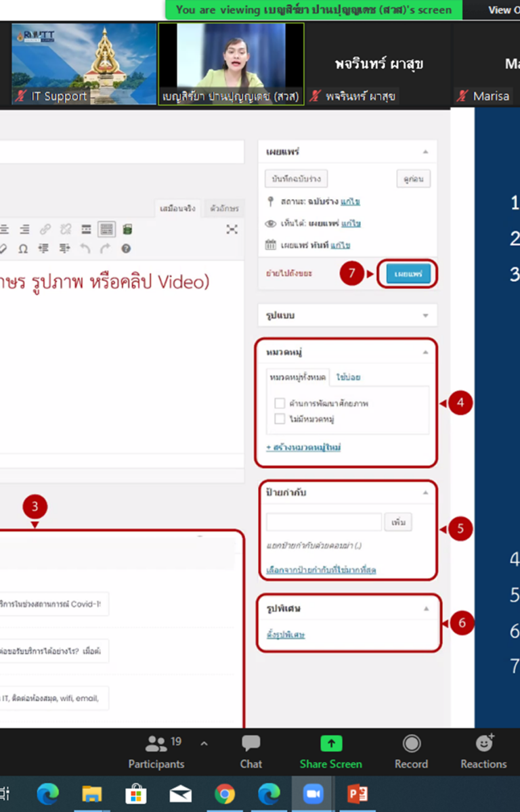Insert special character with Omega icon

point(23,249)
